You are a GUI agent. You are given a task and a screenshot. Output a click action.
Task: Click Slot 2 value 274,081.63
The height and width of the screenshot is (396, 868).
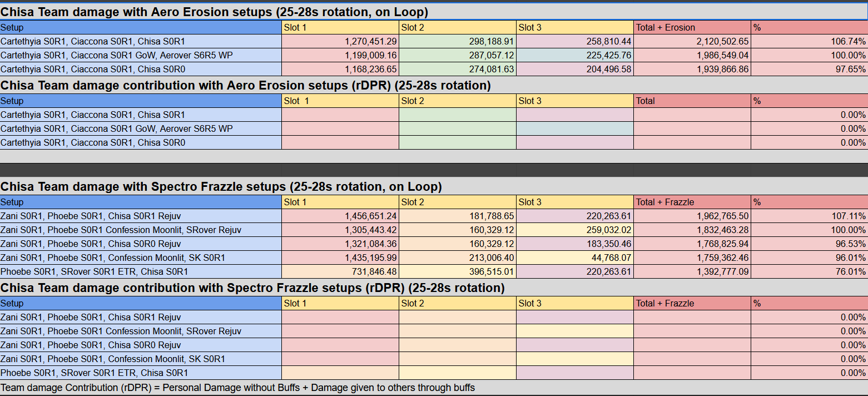458,69
